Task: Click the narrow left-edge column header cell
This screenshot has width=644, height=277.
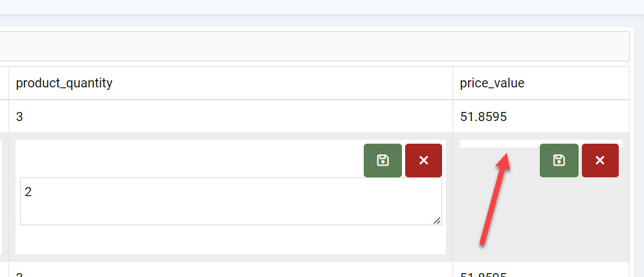Action: 3,83
